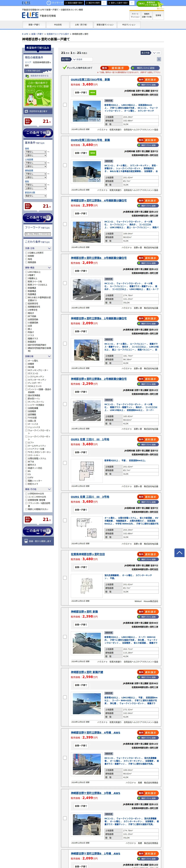
Task: Click blue scroll-to-top arrow button
Action: point(179,553)
